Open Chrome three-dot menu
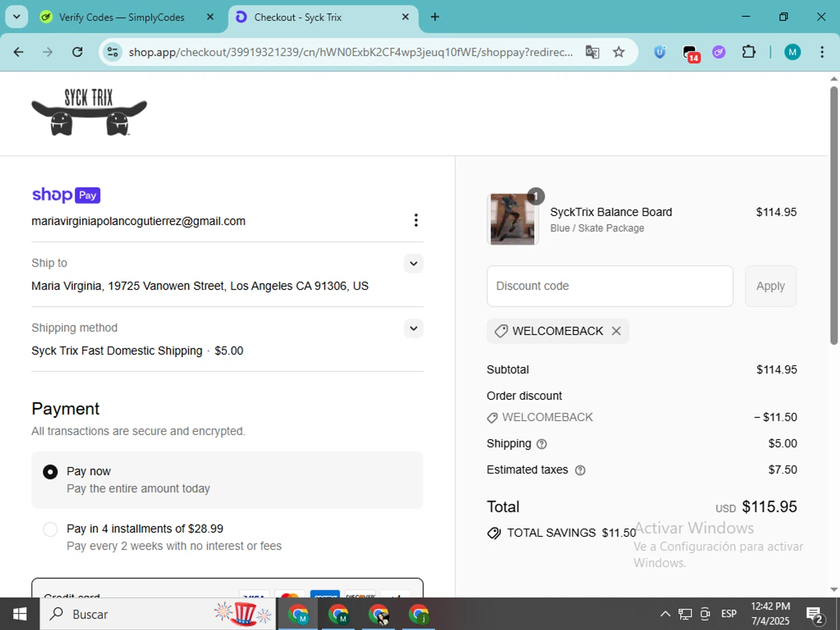 [822, 52]
